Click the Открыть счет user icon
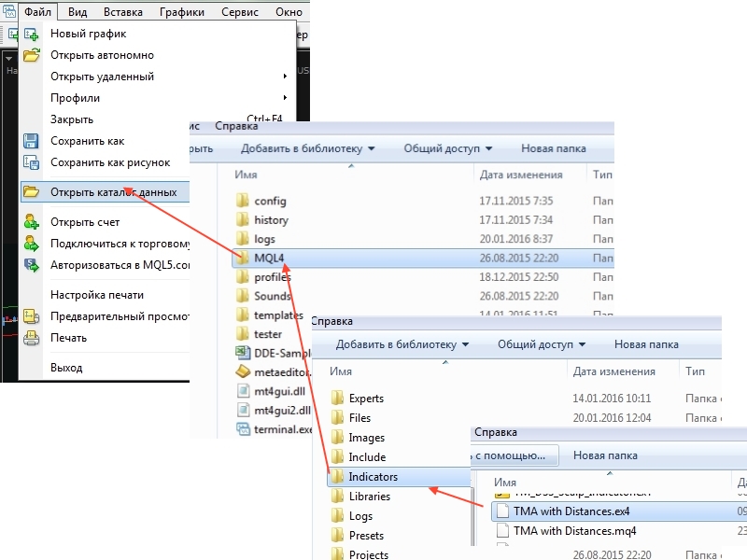747x560 pixels. (x=32, y=222)
